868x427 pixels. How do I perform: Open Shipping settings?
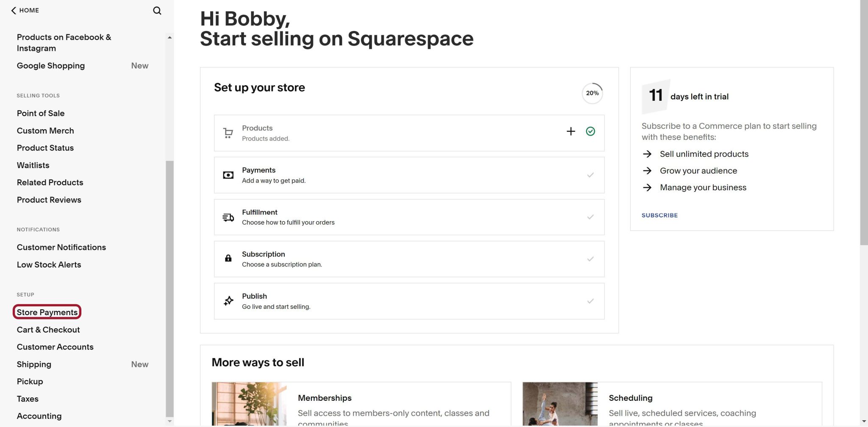click(34, 364)
